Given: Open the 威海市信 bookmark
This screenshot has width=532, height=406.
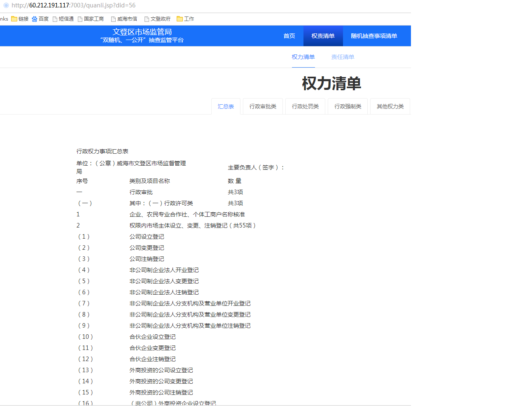Looking at the screenshot, I should pyautogui.click(x=124, y=19).
